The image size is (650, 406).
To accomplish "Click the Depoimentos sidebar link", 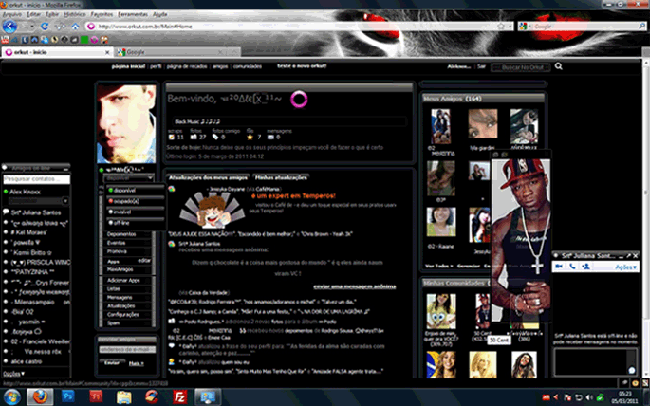I will pos(121,234).
